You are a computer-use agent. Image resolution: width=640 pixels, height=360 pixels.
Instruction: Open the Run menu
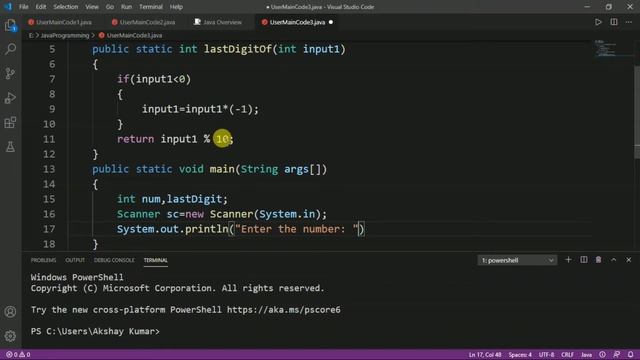coord(127,7)
